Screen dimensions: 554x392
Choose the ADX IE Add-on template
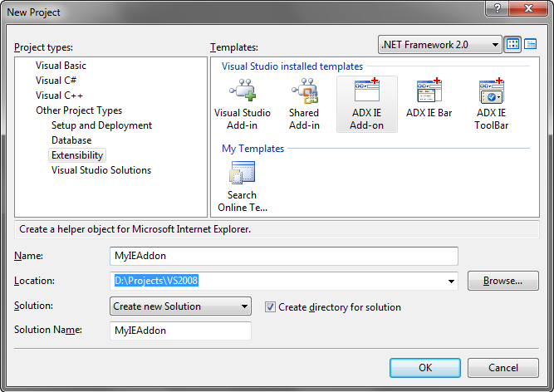(x=367, y=104)
